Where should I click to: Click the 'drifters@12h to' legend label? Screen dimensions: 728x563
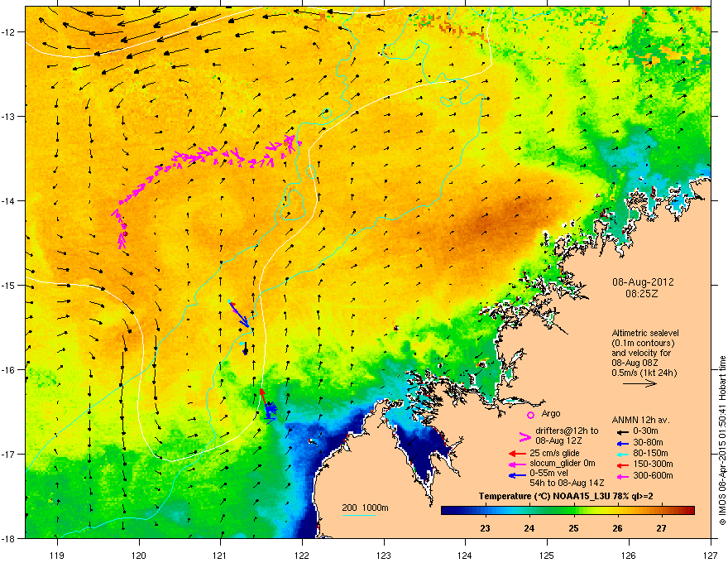tap(567, 431)
